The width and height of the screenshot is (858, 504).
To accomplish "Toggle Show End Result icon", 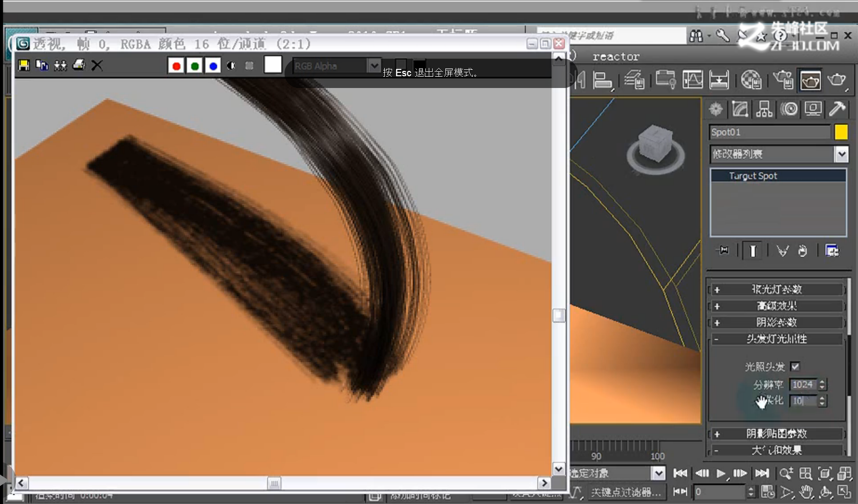I will 753,251.
